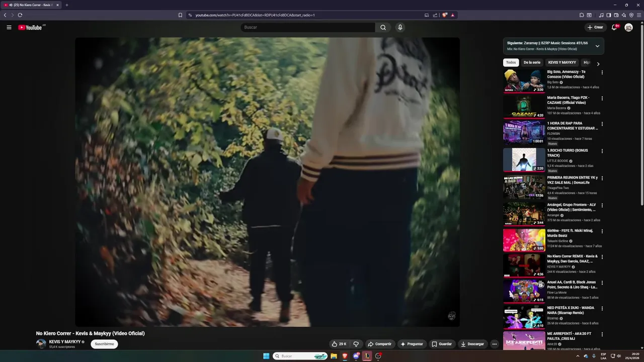Open browser main hamburger menu

pyautogui.click(x=639, y=15)
